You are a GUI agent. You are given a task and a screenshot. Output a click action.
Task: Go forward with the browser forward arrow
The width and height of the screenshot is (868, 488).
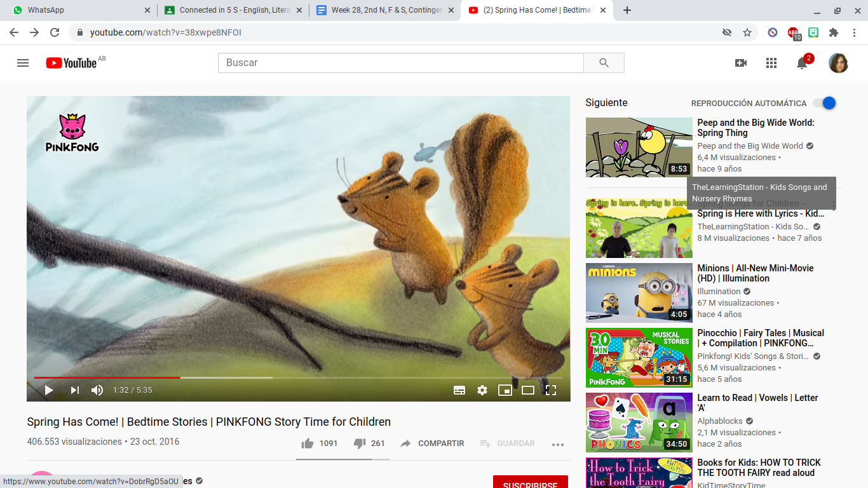point(34,32)
